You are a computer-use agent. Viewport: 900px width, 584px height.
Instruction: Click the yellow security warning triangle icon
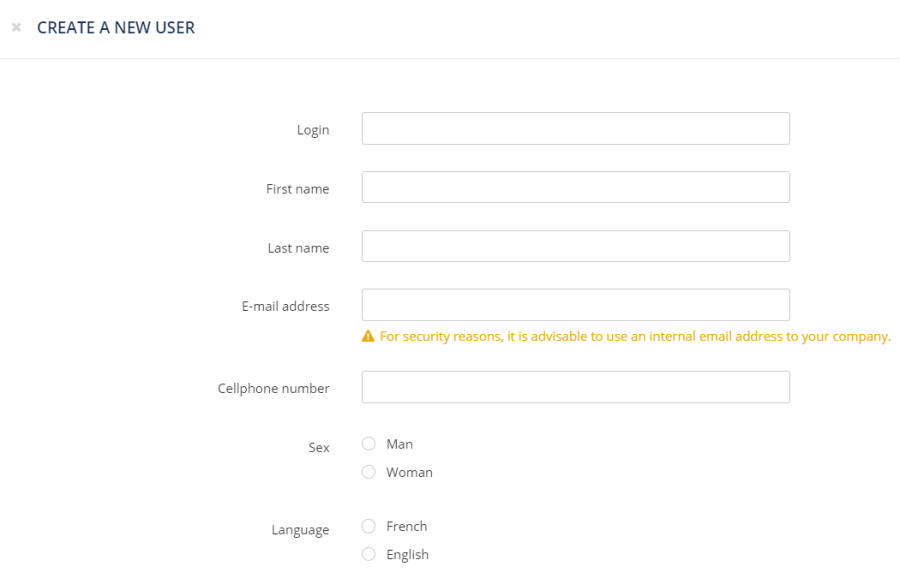368,337
